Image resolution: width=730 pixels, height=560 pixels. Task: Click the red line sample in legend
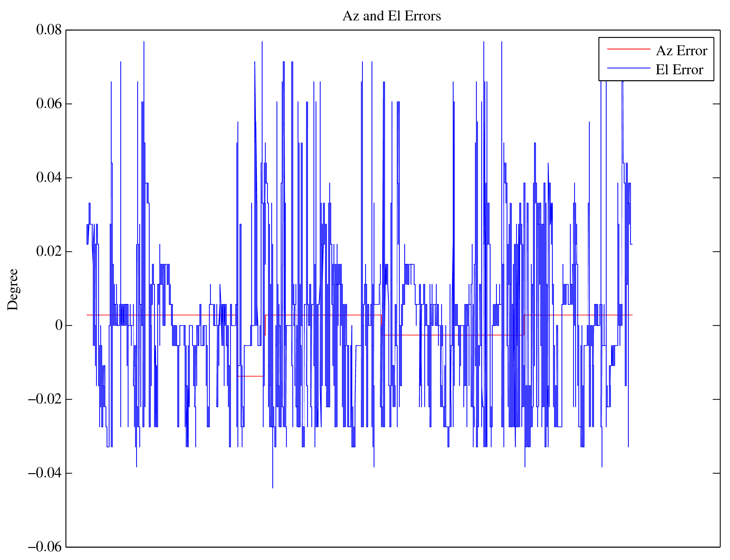(x=628, y=49)
